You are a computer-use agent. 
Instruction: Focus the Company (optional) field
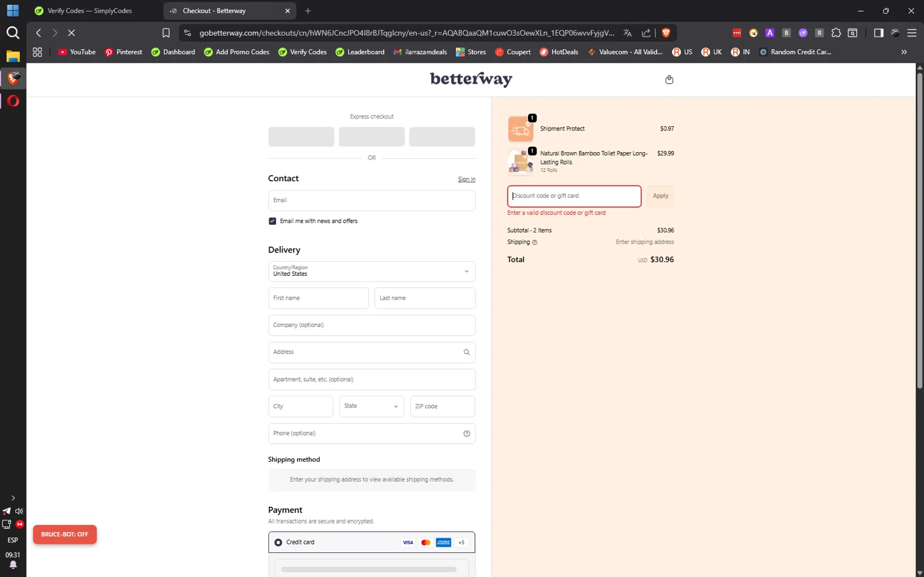tap(371, 325)
